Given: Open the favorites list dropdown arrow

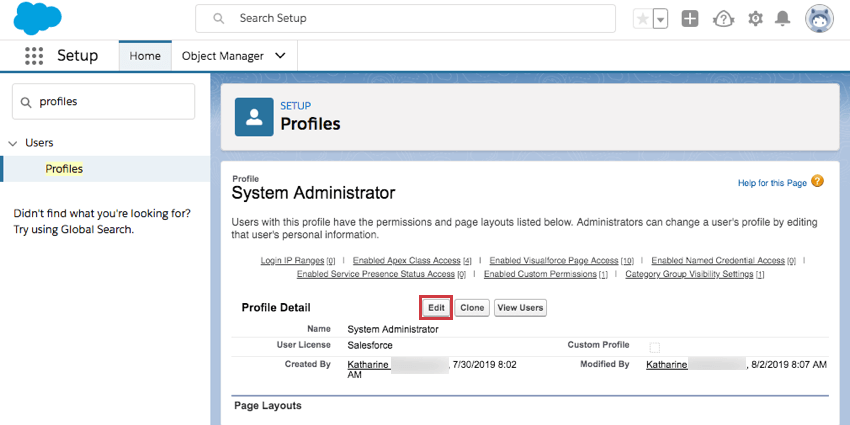Looking at the screenshot, I should (660, 19).
